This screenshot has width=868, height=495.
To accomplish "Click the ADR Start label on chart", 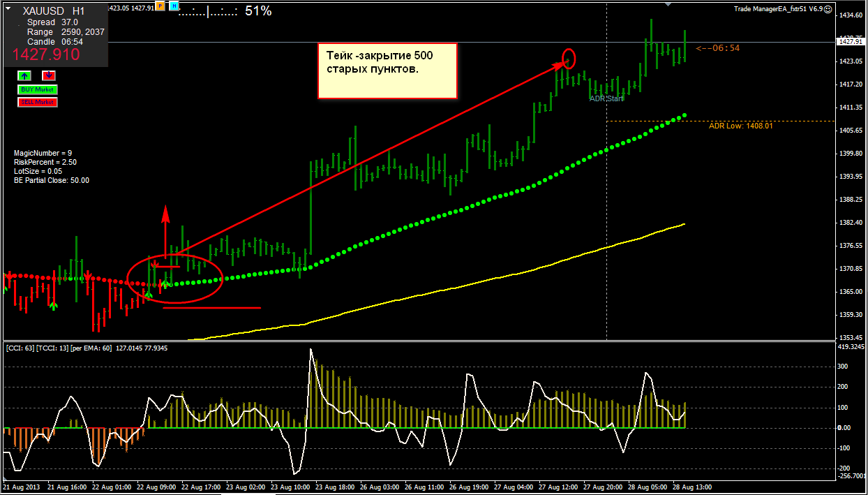I will click(606, 98).
